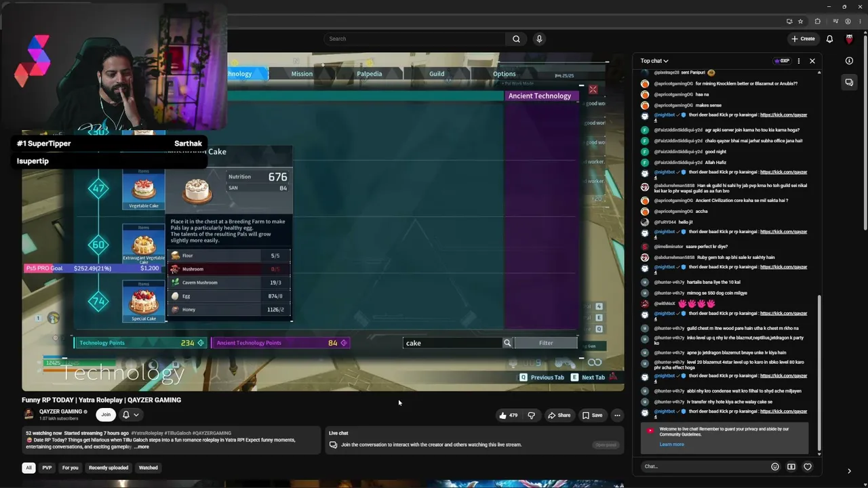Open the browser profile icon
This screenshot has height=488, width=868.
click(848, 21)
